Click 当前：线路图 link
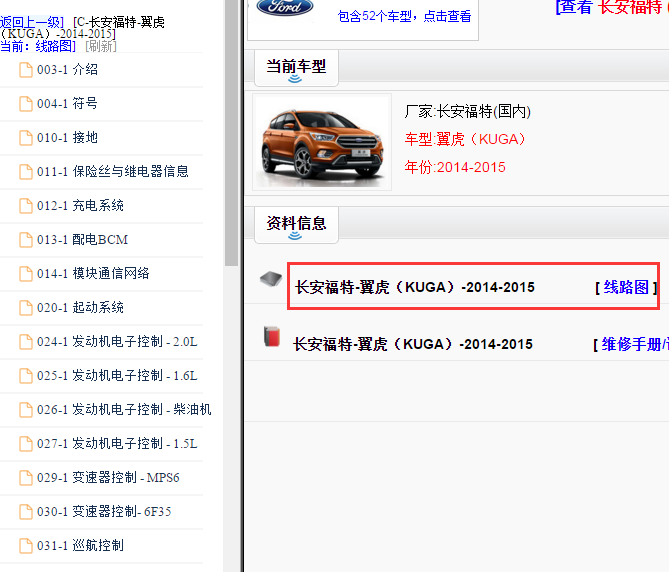Viewport: 669px width, 572px height. (38, 46)
